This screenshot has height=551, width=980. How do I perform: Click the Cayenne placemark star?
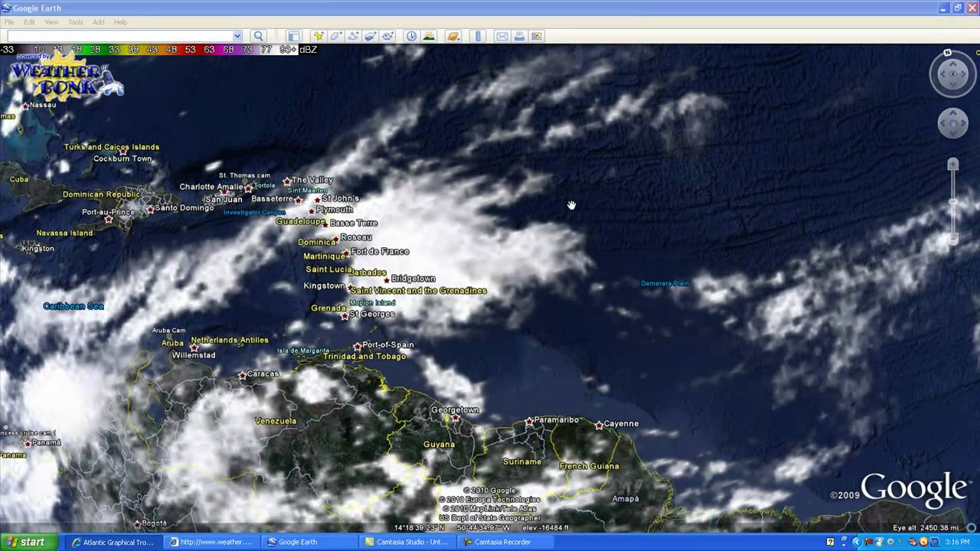click(x=599, y=425)
